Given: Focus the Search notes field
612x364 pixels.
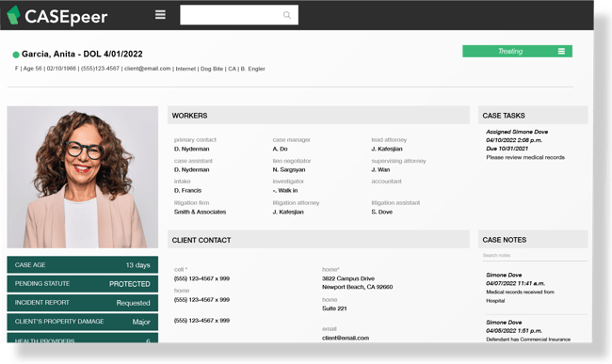Looking at the screenshot, I should coord(535,255).
